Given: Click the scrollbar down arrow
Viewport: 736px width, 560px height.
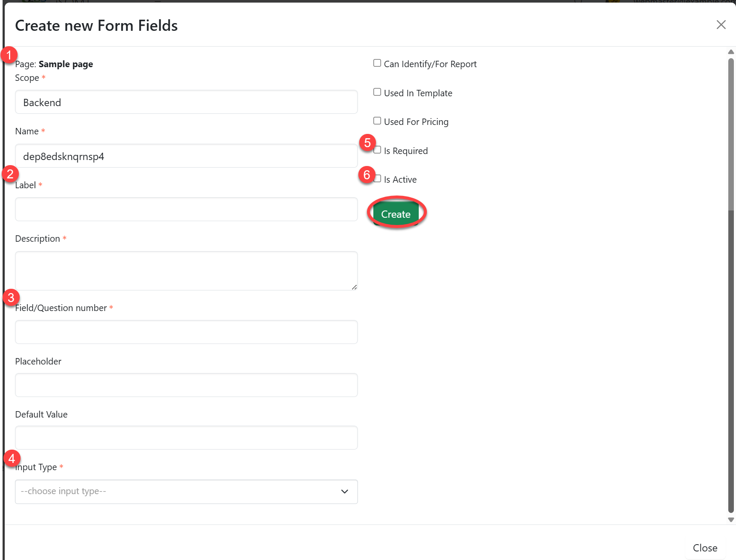Looking at the screenshot, I should 731,520.
